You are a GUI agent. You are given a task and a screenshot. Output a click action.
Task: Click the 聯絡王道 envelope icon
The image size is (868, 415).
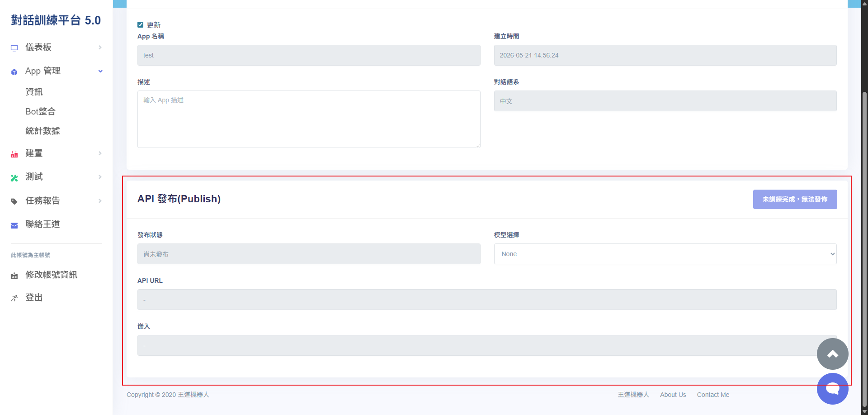tap(14, 225)
